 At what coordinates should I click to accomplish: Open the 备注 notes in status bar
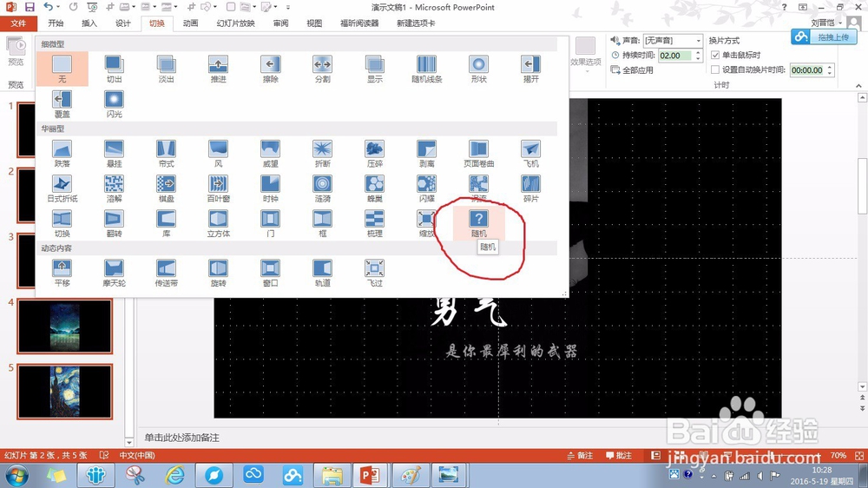pos(580,455)
